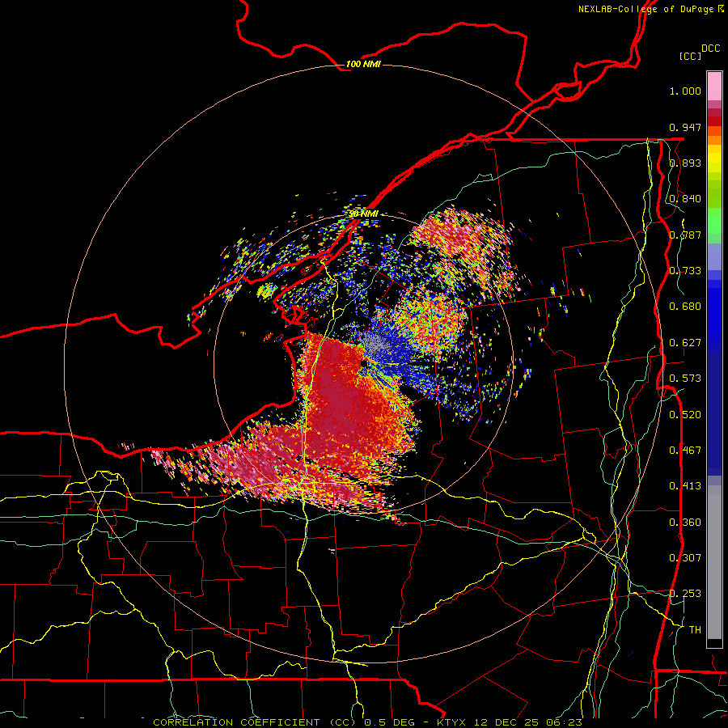The image size is (728, 728).
Task: Click the 0.787 value on color scale
Action: pyautogui.click(x=685, y=235)
